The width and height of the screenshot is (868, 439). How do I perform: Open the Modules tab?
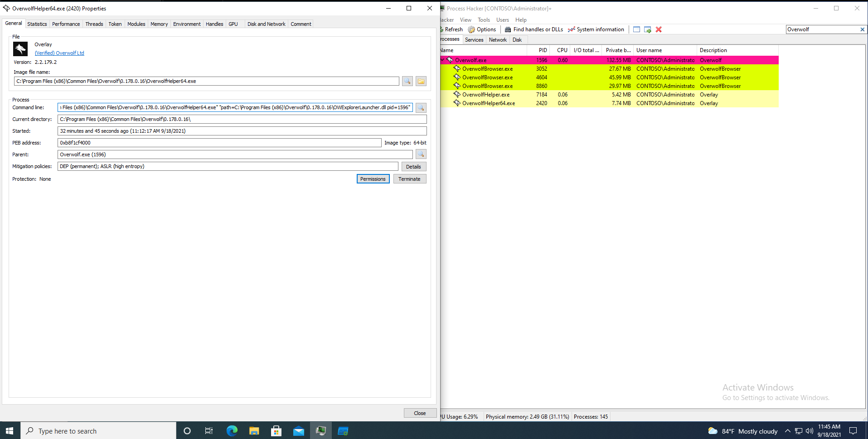coord(136,24)
